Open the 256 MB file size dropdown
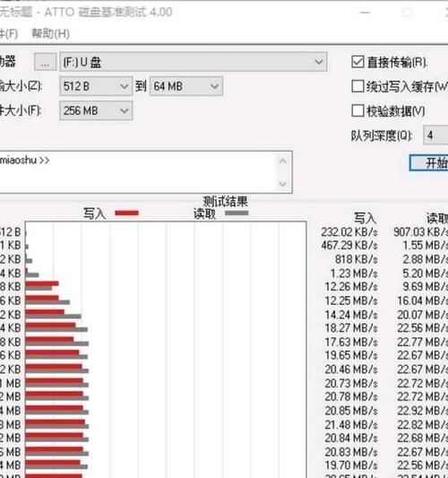 (96, 110)
